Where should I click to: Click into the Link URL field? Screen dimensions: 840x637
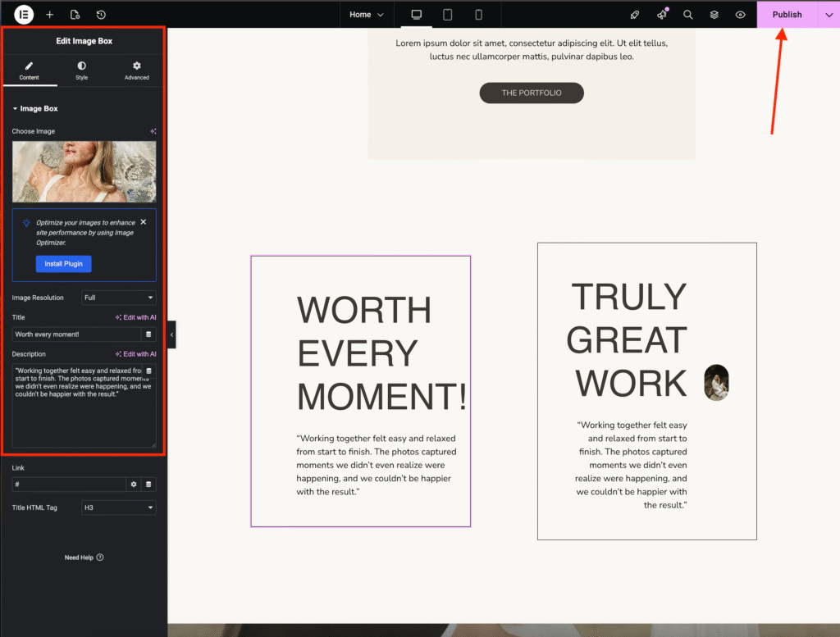[69, 485]
